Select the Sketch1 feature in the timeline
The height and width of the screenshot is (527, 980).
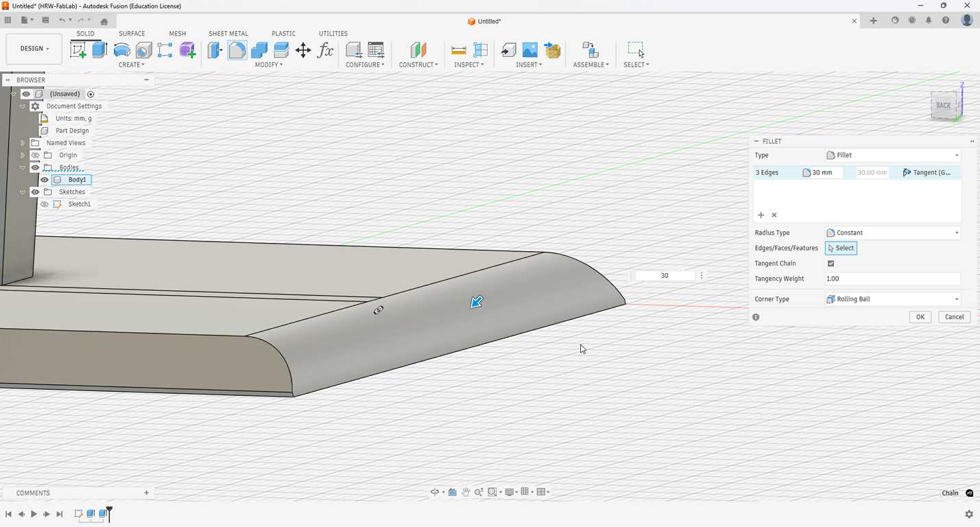[x=78, y=514]
